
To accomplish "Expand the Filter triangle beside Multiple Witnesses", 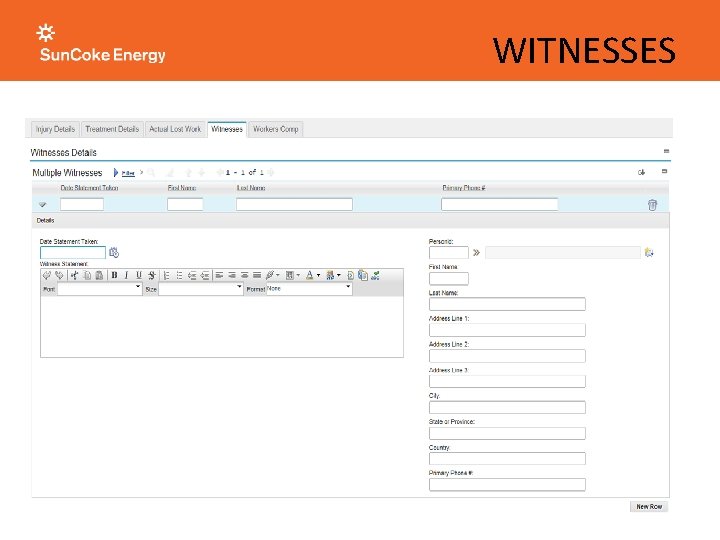I will coord(116,173).
